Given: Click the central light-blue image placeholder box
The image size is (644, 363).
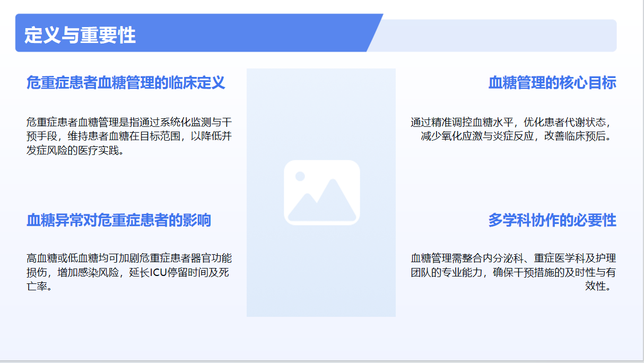Looking at the screenshot, I should (x=321, y=106).
